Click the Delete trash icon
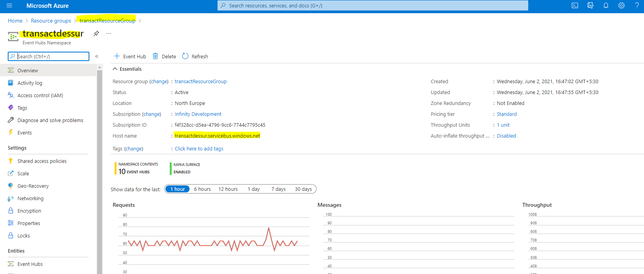The width and height of the screenshot is (644, 274). click(x=155, y=56)
